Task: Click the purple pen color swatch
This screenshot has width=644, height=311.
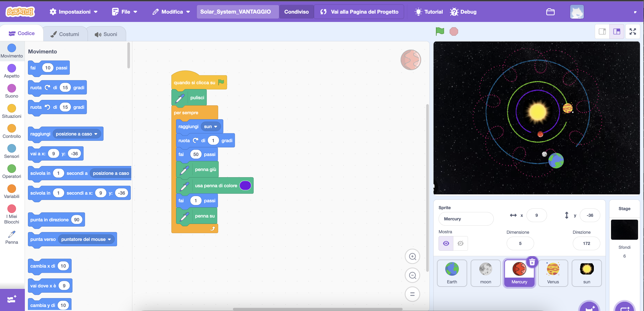Action: point(245,186)
